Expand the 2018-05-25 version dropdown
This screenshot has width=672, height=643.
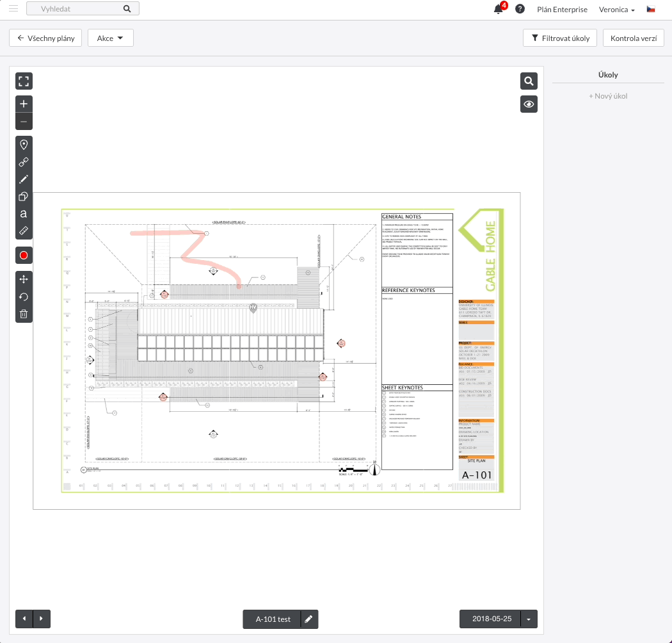click(x=529, y=619)
